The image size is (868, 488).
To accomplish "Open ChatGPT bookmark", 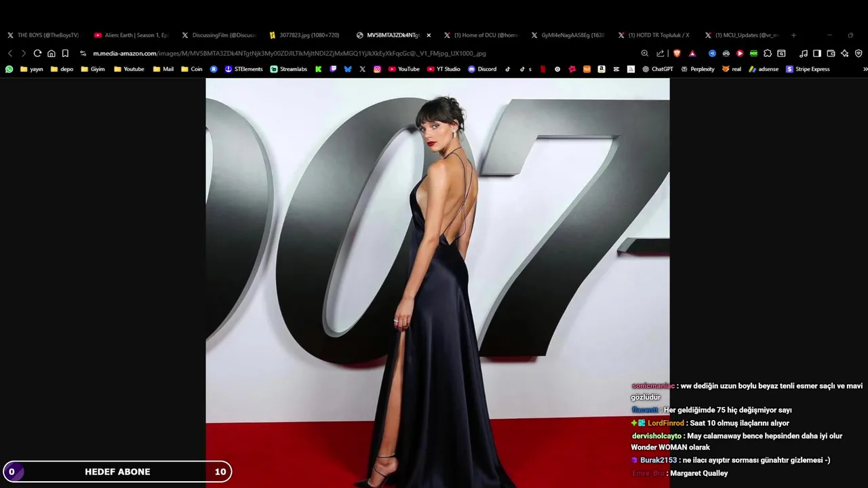I will [x=657, y=69].
